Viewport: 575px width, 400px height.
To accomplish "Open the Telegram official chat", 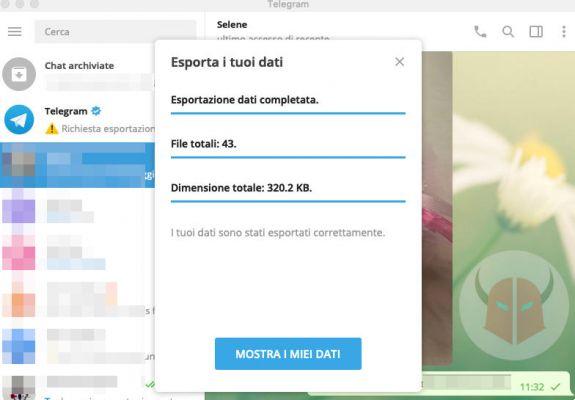I will 77,120.
